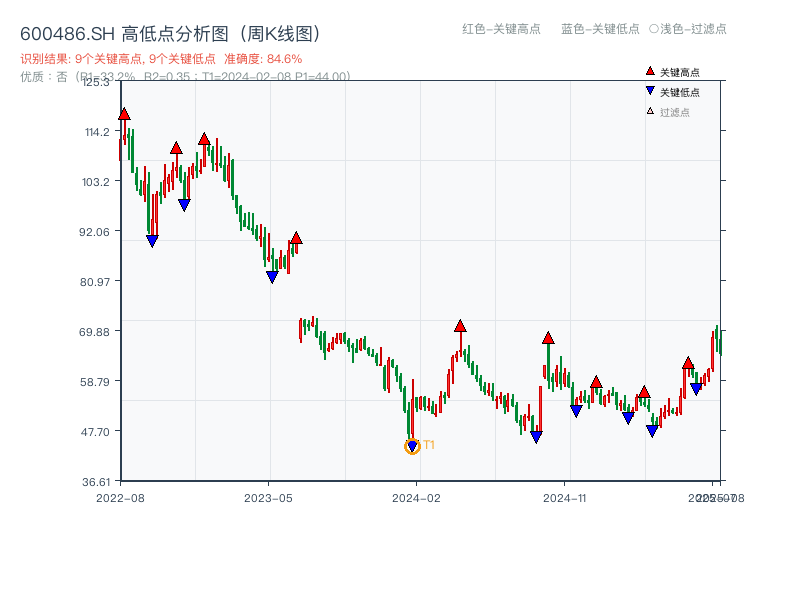Viewport: 800px width, 600px height.
Task: Click the rightmost red key-high triangle
Action: click(x=688, y=363)
